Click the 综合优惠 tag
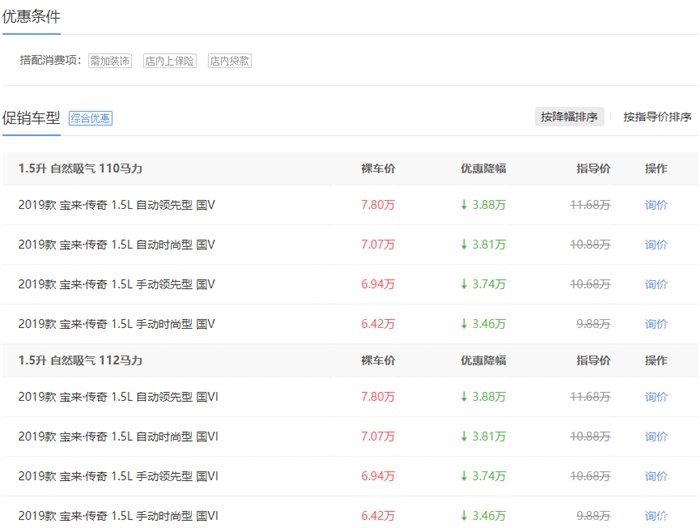 [90, 118]
